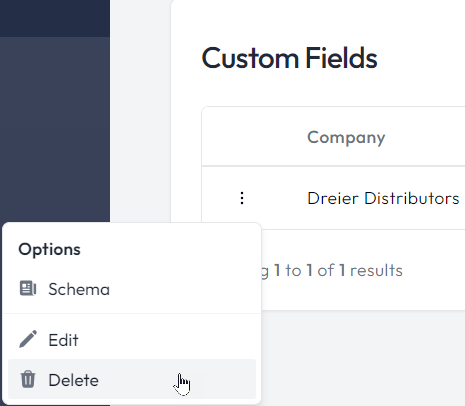The height and width of the screenshot is (406, 465).
Task: Click the Options header label
Action: (49, 249)
